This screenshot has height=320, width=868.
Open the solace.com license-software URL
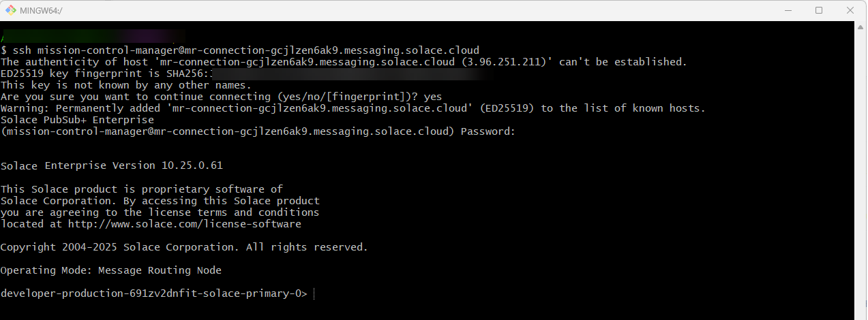184,224
